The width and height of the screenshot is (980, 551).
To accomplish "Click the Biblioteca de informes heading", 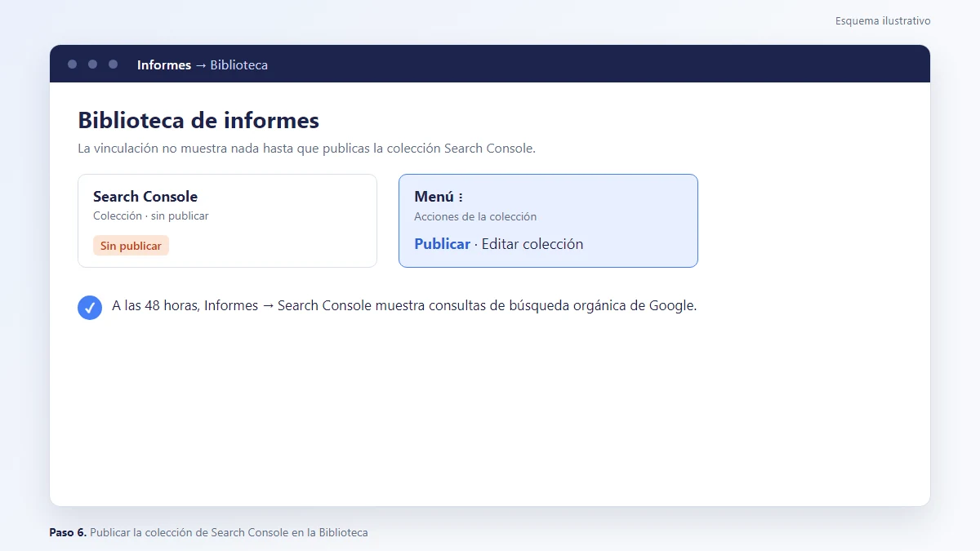I will coord(198,120).
